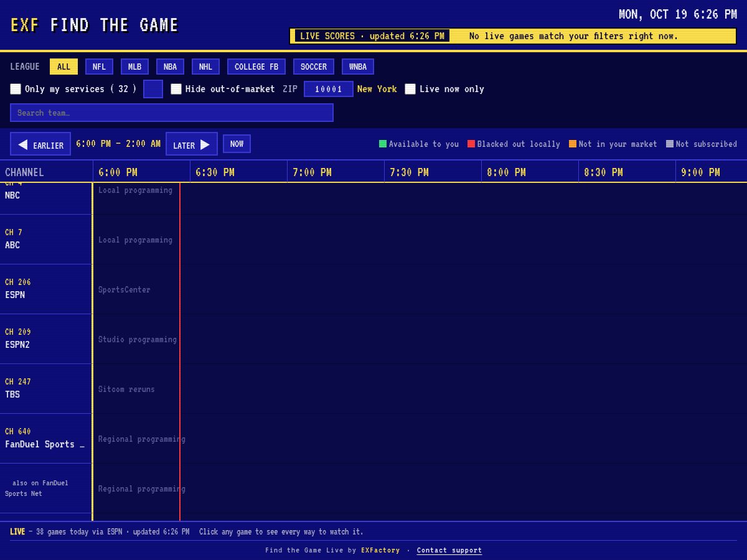Focus the Search team box
This screenshot has height=560, width=747.
(x=172, y=113)
